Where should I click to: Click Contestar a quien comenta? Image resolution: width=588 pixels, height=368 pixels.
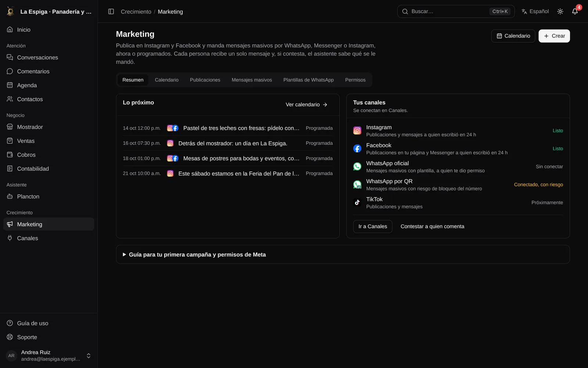[432, 227]
